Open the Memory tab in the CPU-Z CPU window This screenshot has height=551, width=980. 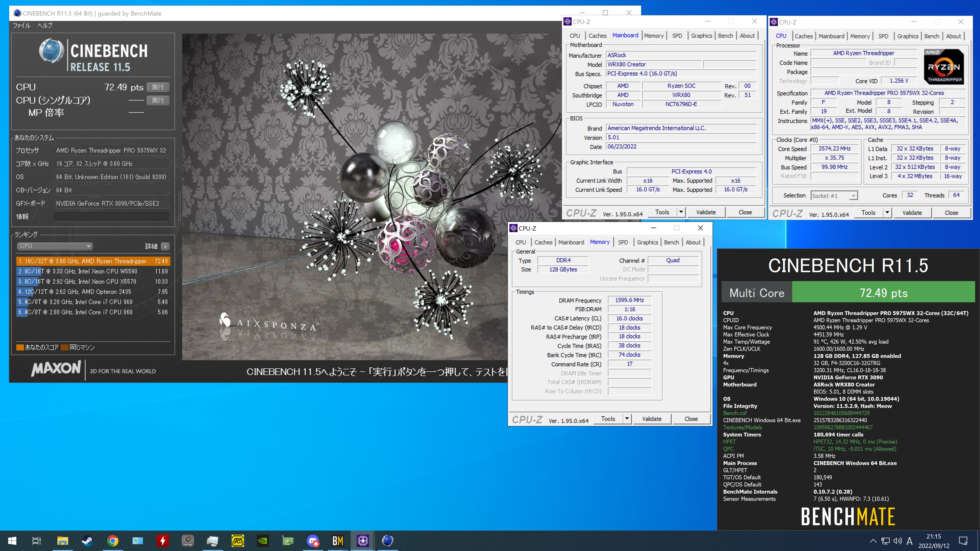(860, 36)
